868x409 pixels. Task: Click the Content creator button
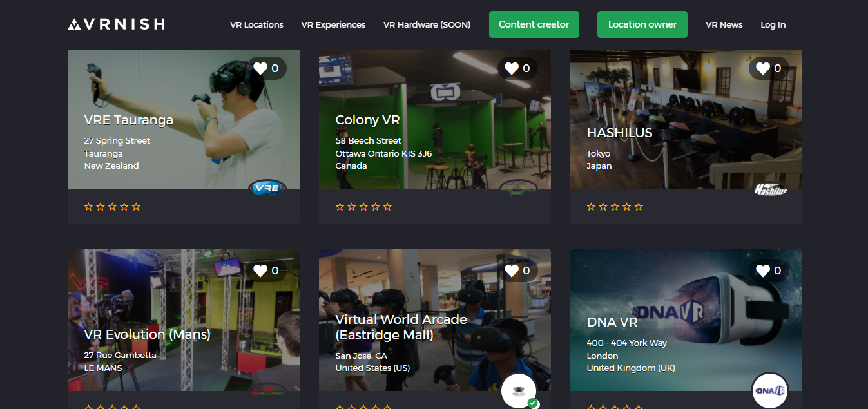pos(534,24)
